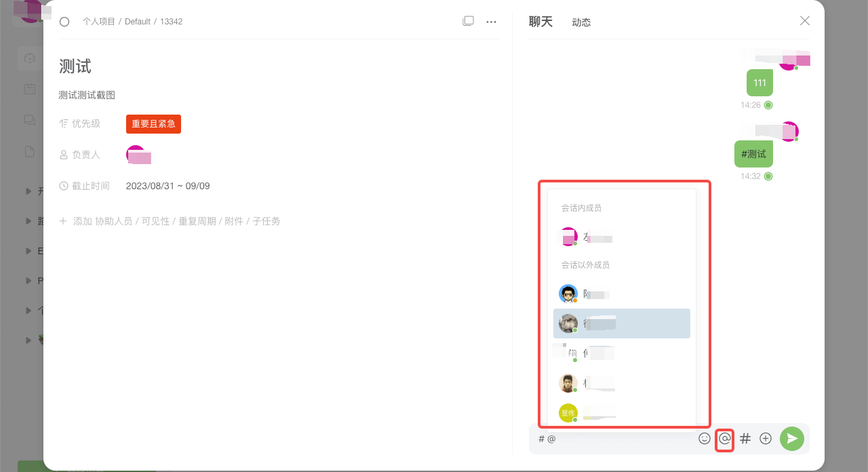Click the task title 测试
Viewport: 868px width, 472px height.
[75, 66]
